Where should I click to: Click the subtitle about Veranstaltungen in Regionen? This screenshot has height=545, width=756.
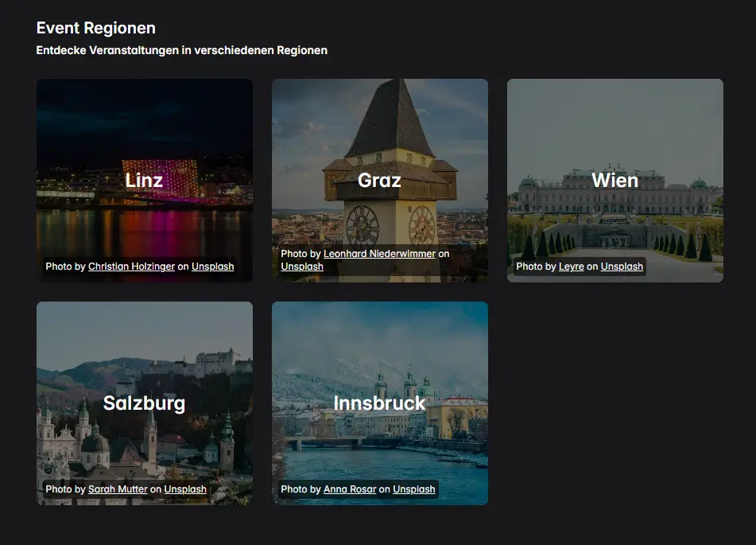pos(181,49)
